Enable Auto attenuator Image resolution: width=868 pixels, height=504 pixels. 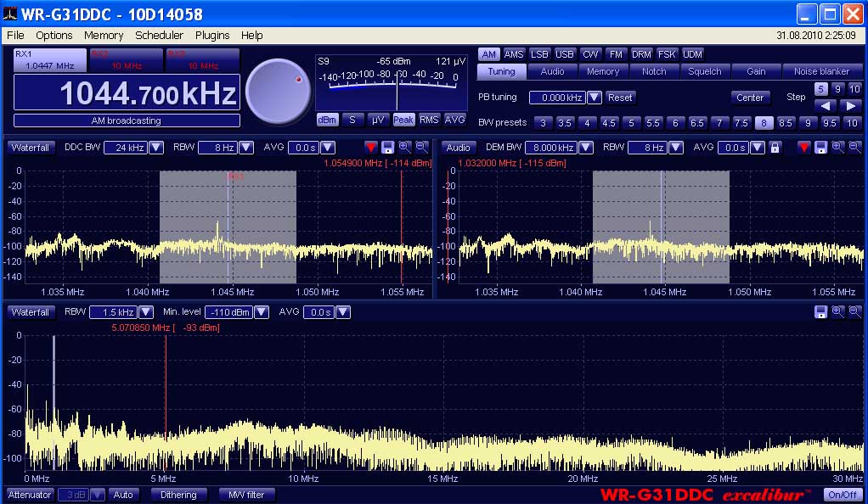click(x=123, y=495)
